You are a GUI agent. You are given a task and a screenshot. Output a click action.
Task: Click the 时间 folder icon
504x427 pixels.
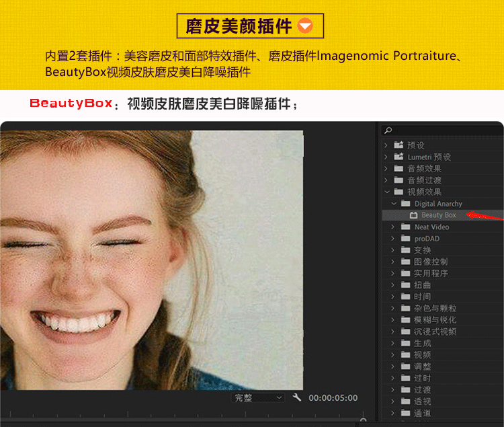click(x=406, y=297)
